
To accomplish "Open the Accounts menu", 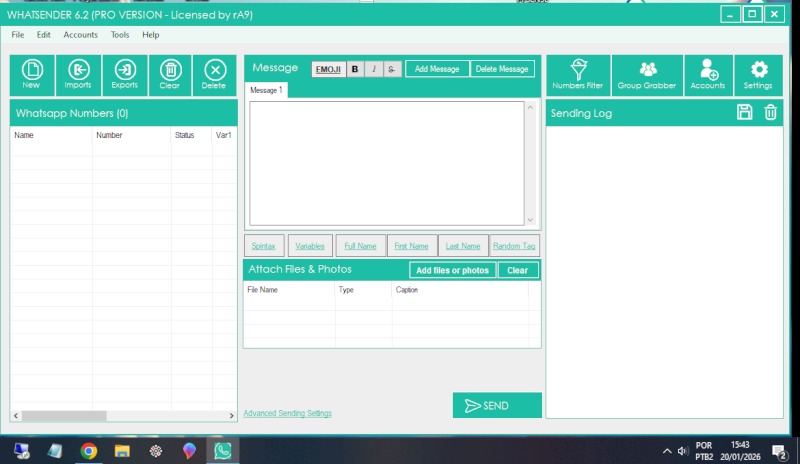I will point(81,35).
